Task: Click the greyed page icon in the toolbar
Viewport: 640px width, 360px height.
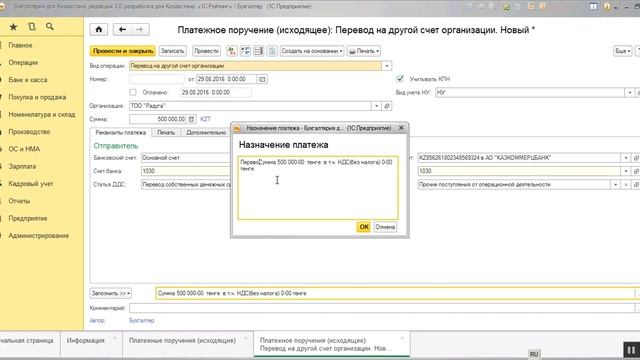Action: [272, 51]
